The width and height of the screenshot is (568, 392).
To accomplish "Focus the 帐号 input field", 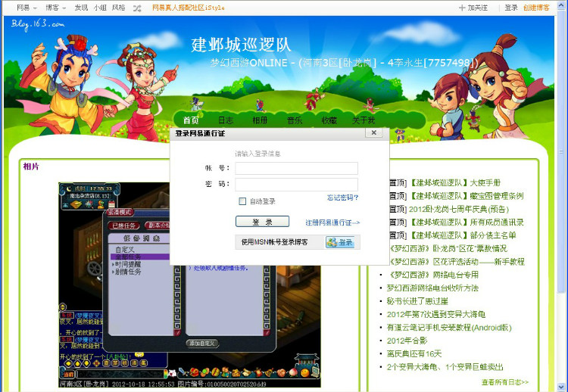I will coord(296,168).
